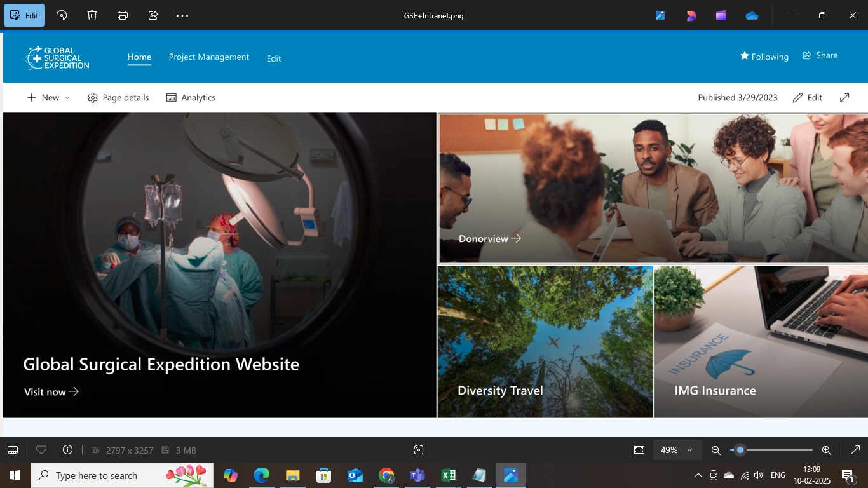Open Microsoft Designer from the title bar
The width and height of the screenshot is (868, 488).
(660, 15)
